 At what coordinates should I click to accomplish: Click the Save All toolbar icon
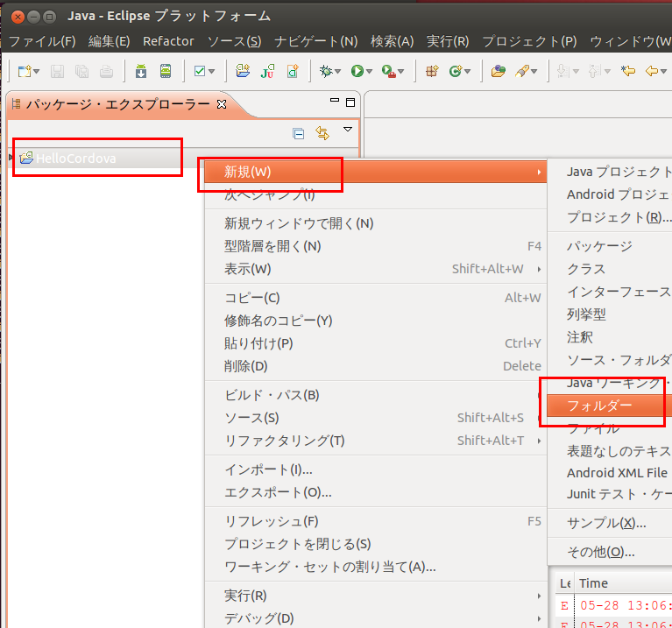point(81,71)
